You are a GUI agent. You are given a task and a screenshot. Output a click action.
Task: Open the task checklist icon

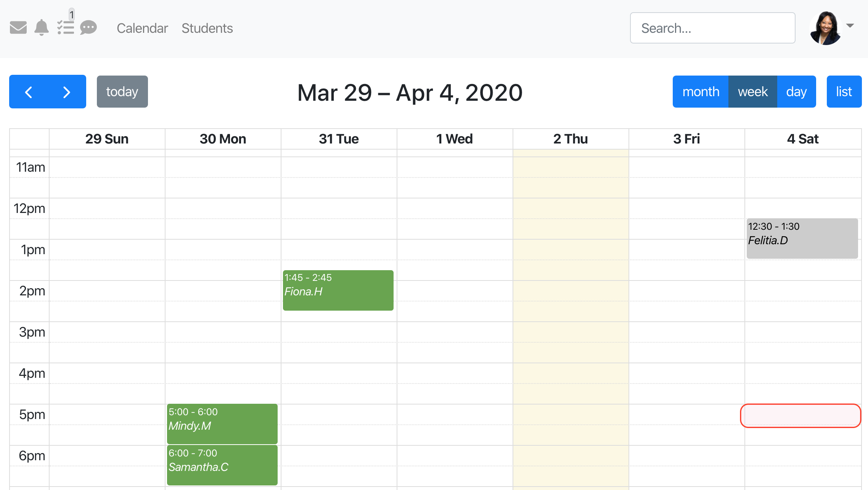65,28
